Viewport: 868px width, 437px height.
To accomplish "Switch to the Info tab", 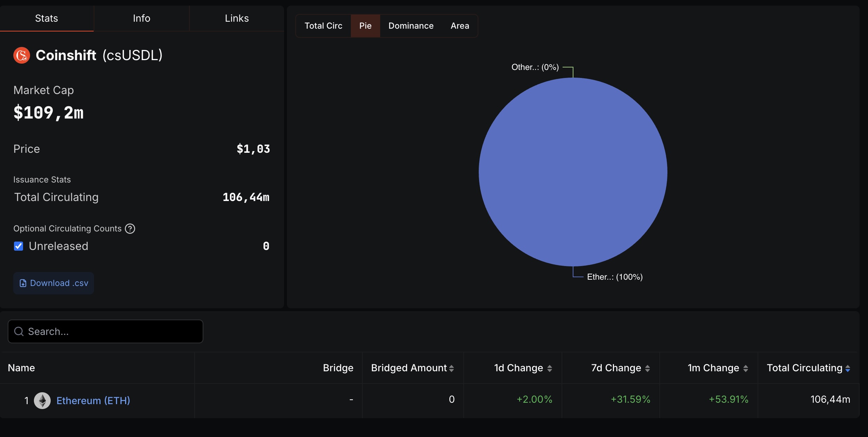I will [x=142, y=18].
